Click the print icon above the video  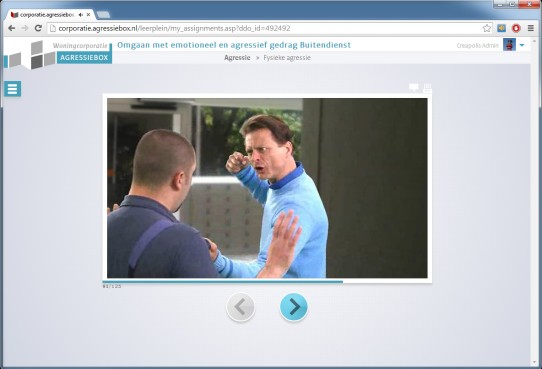pos(427,88)
